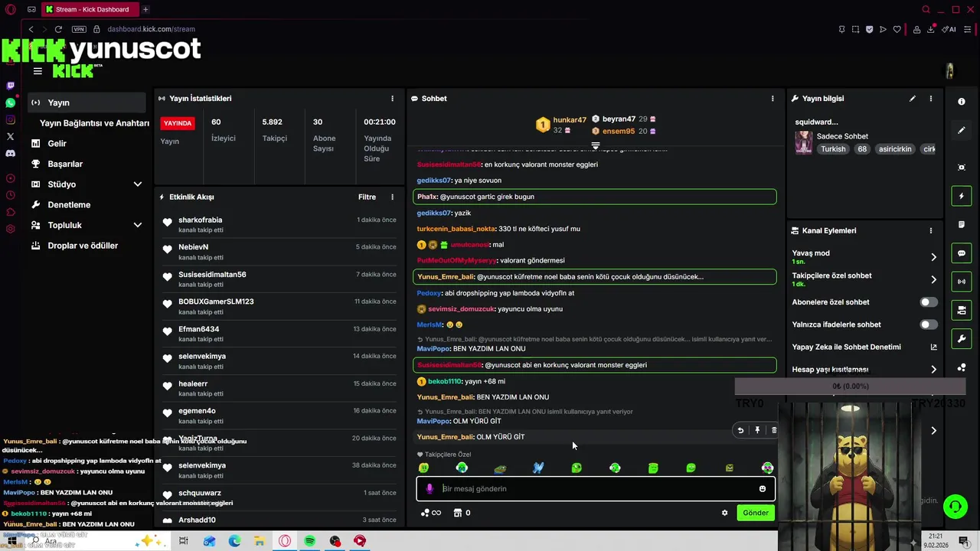Click follower sharkofrabia in activity feed

pos(201,220)
